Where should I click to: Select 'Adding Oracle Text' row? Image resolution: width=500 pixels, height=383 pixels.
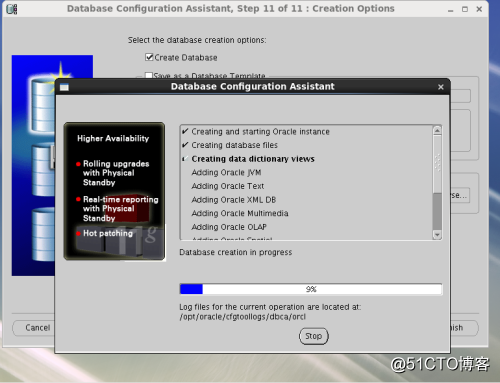[x=307, y=186]
